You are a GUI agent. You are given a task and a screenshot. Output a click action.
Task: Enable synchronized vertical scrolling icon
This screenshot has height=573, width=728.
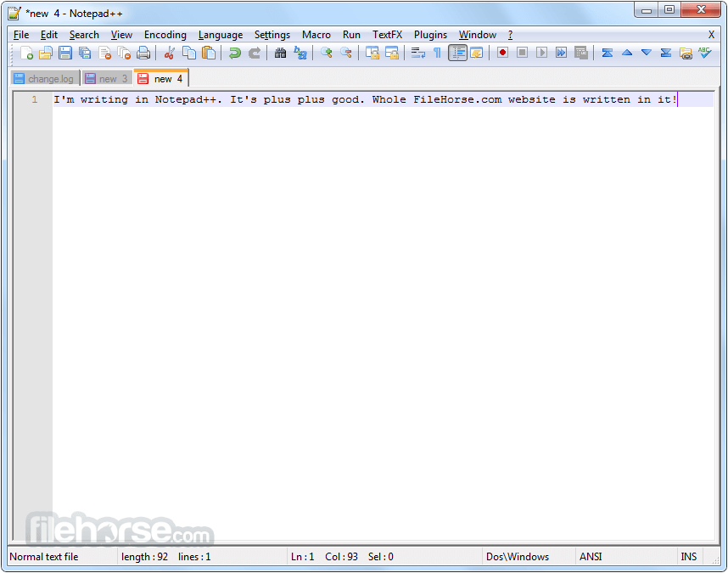pos(372,53)
